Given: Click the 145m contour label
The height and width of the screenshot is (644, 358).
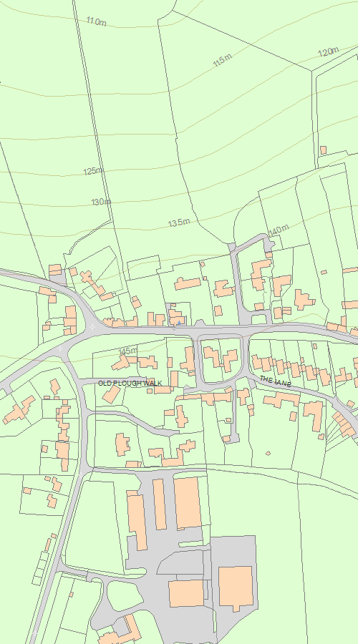Looking at the screenshot, I should [128, 351].
